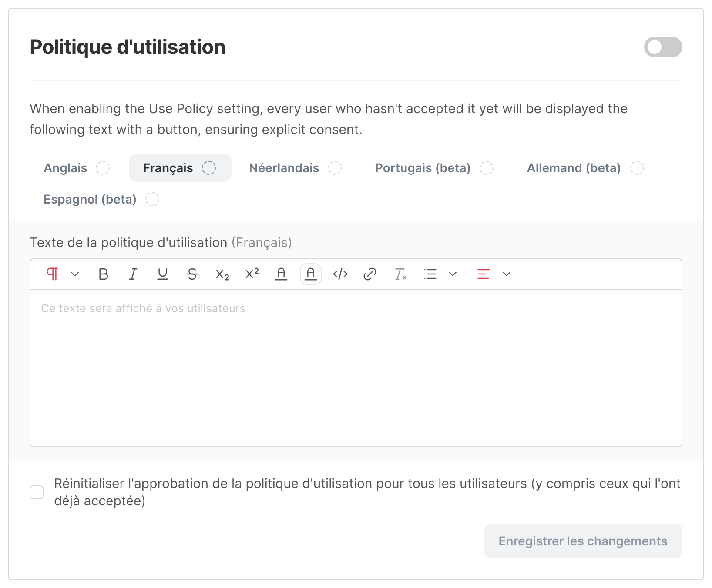Image resolution: width=712 pixels, height=588 pixels.
Task: Open the text highlight color tool
Action: point(311,274)
